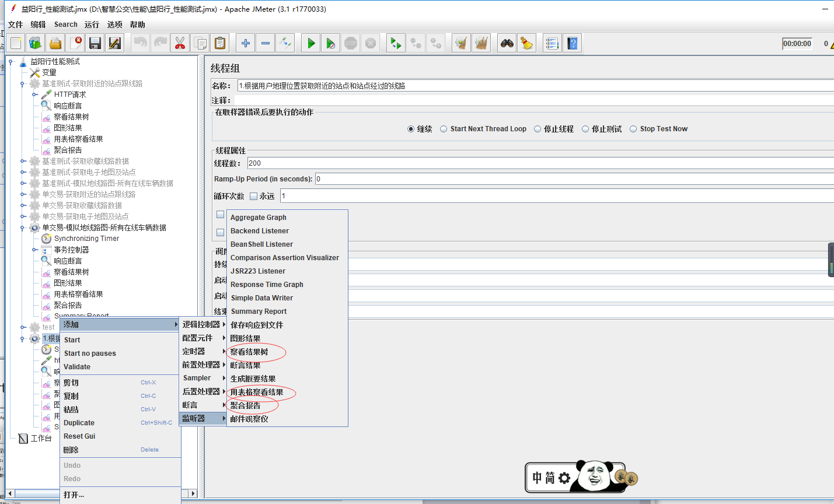Image resolution: width=834 pixels, height=504 pixels.
Task: Reset search with the broom icon
Action: click(527, 43)
